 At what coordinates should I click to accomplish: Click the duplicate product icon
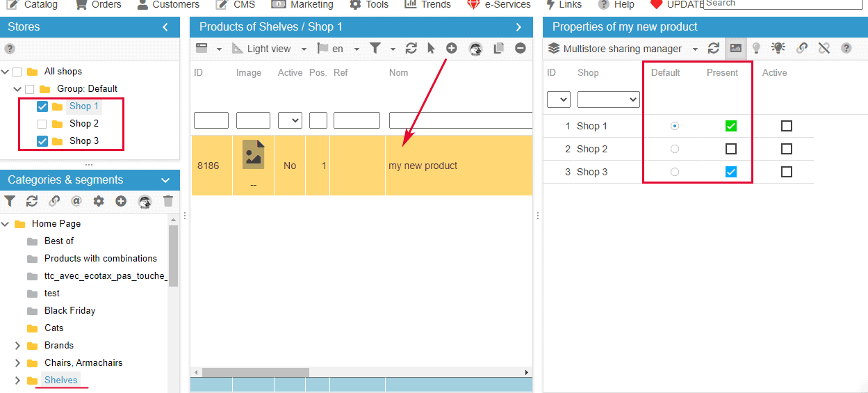[x=498, y=49]
